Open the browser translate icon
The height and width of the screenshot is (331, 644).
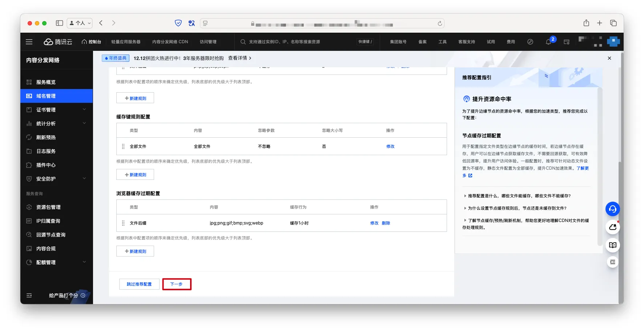point(192,23)
